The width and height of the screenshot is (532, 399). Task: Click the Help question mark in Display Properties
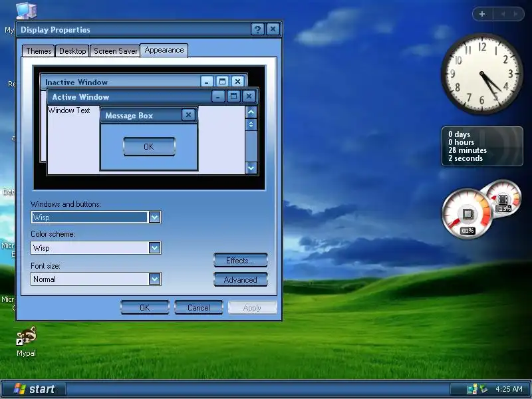pos(257,29)
